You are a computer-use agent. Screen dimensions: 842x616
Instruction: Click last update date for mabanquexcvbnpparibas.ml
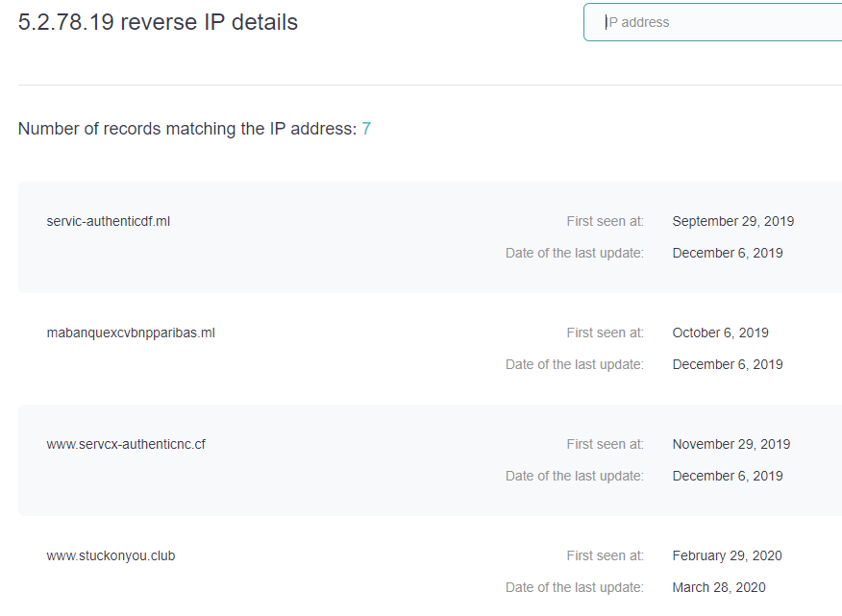[x=727, y=364]
